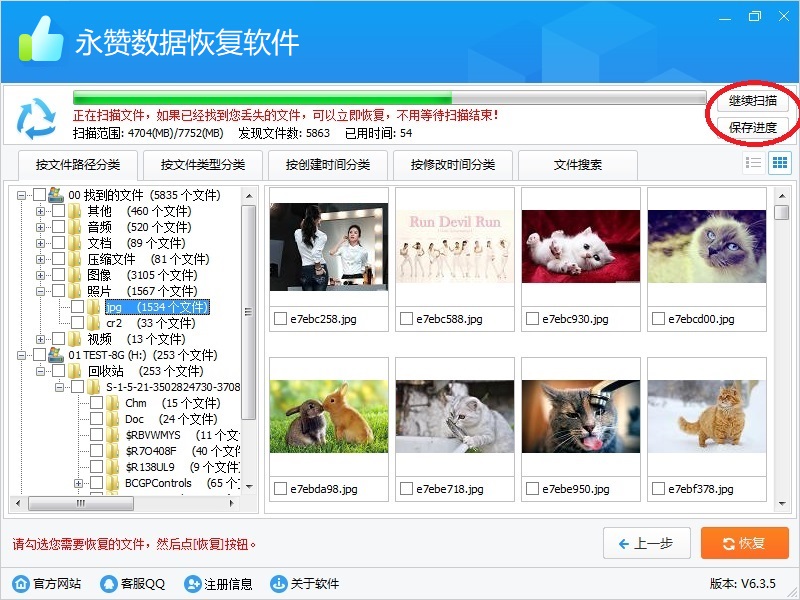Switch to list view icon

[754, 163]
